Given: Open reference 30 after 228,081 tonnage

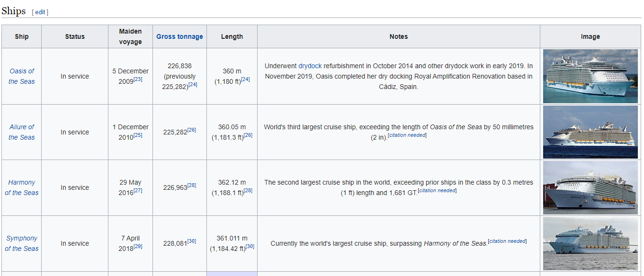Looking at the screenshot, I should [x=192, y=241].
